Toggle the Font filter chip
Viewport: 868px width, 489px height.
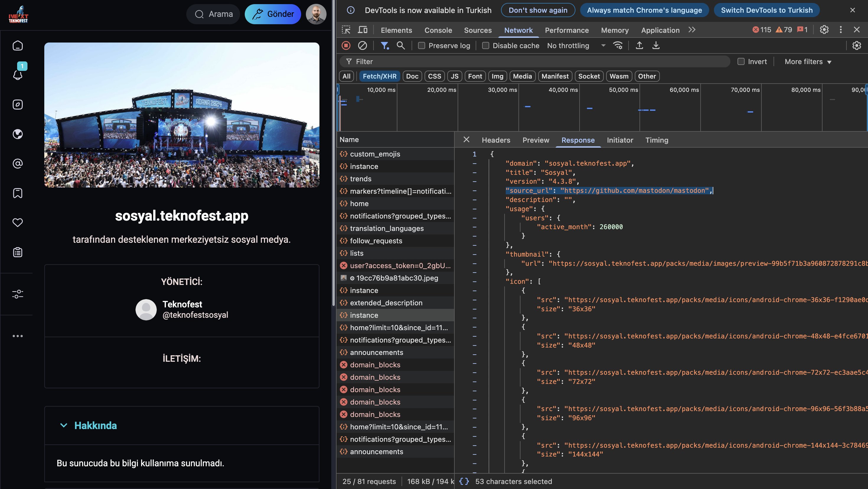tap(475, 76)
